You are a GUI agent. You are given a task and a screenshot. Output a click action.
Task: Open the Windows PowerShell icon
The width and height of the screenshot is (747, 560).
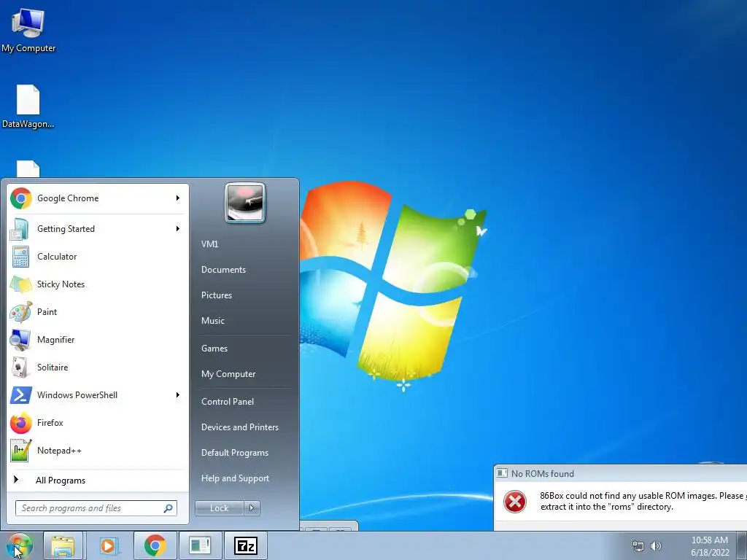tap(21, 395)
